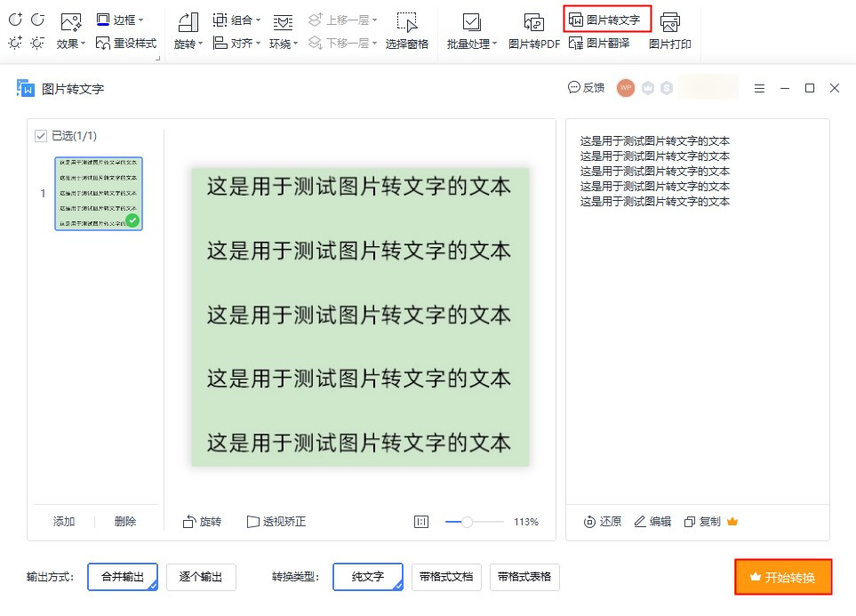Image resolution: width=856 pixels, height=616 pixels.
Task: Click the orange WP user avatar
Action: point(626,87)
